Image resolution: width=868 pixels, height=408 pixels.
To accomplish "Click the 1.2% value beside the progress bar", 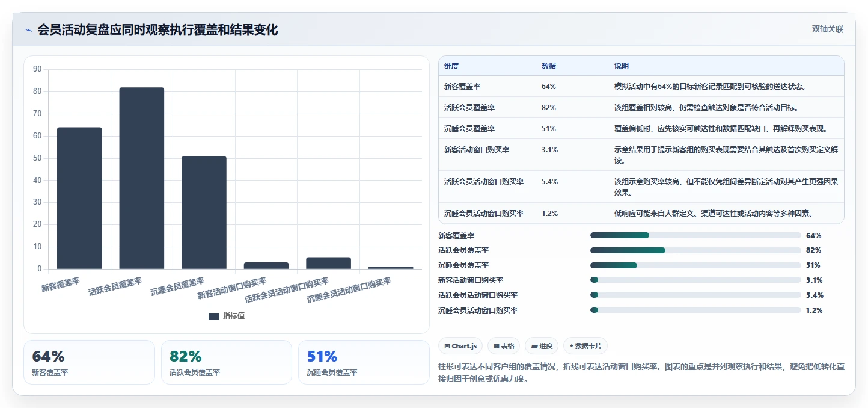I will 815,310.
